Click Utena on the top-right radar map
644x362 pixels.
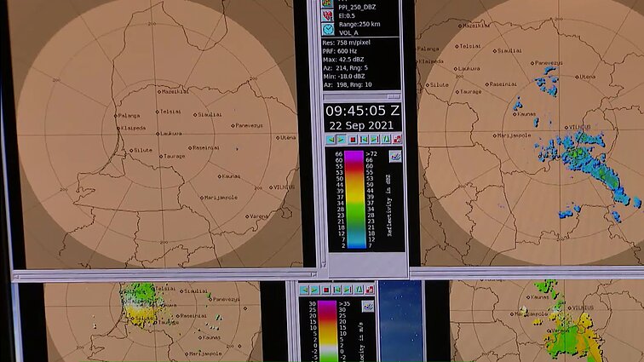pos(586,77)
